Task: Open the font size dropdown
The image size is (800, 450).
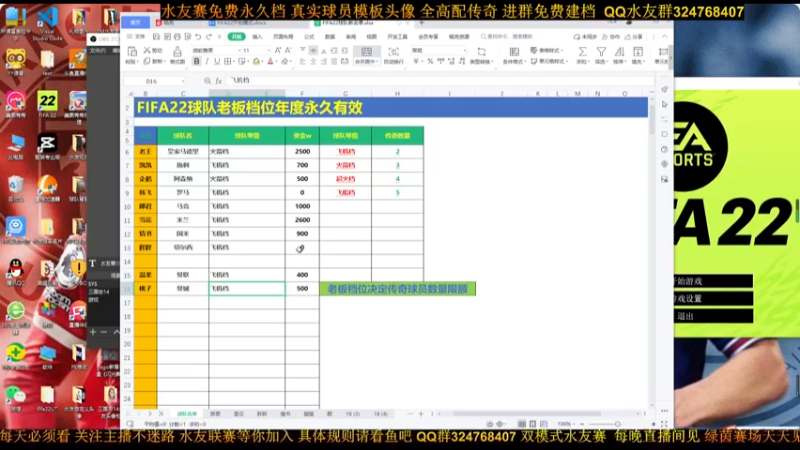Action: pyautogui.click(x=268, y=51)
